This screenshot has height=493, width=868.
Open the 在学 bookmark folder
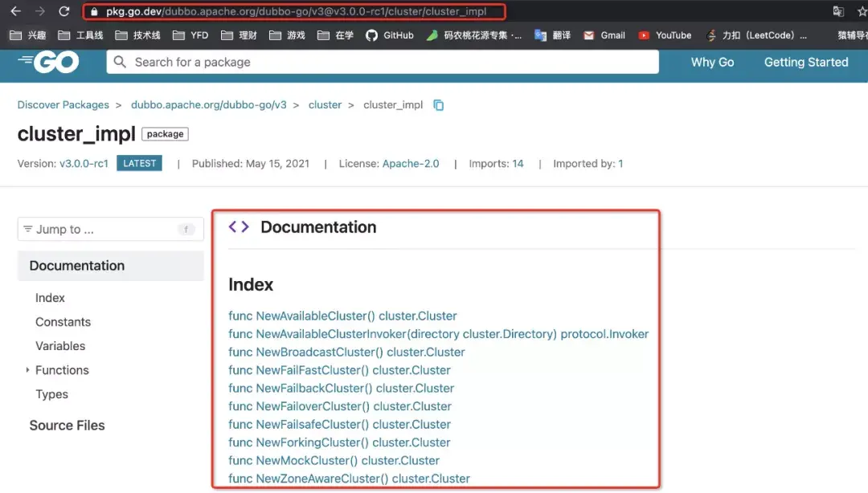335,35
